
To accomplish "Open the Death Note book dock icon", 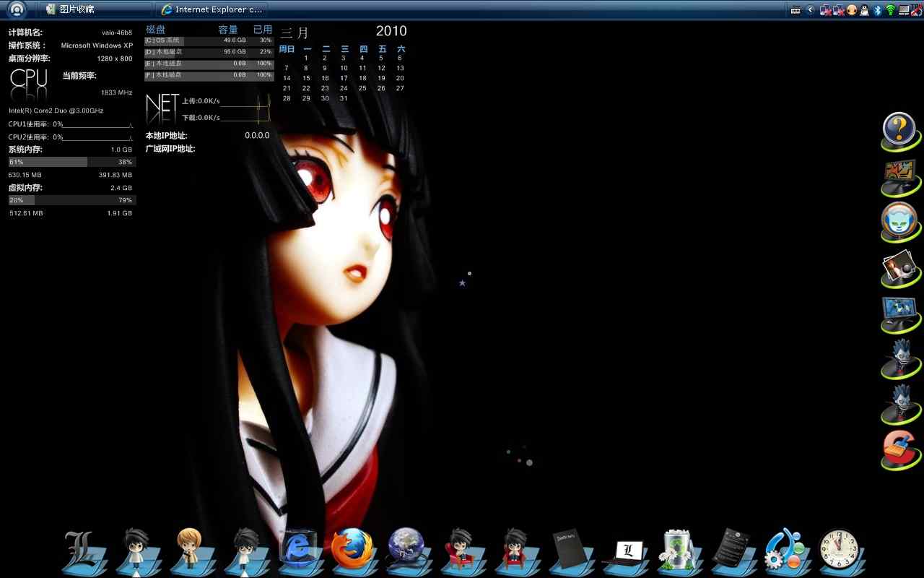I will tap(570, 551).
